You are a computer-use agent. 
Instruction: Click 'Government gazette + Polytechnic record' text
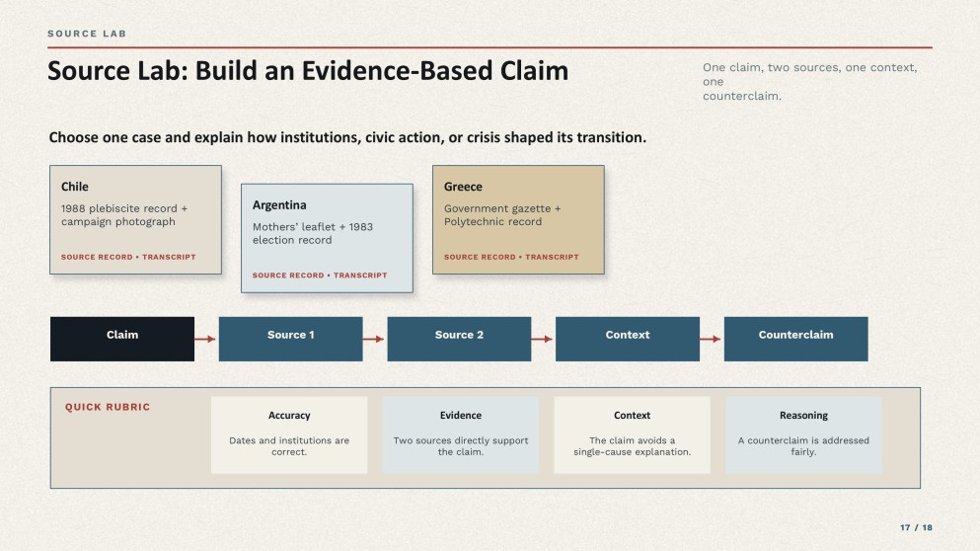[502, 215]
